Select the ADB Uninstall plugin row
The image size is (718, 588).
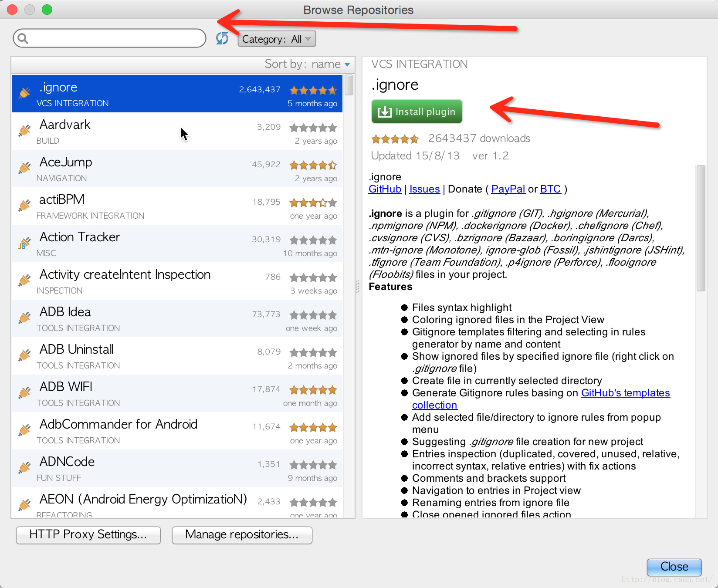(177, 356)
